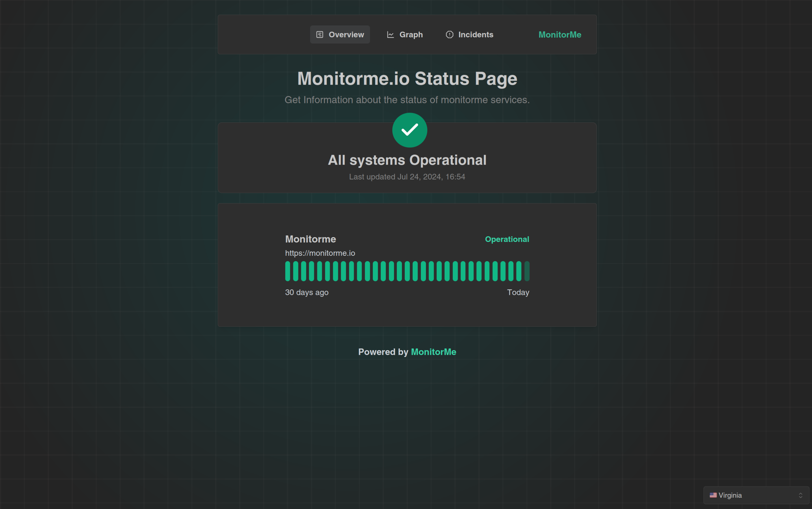This screenshot has height=509, width=812.
Task: Click the Overview document icon
Action: coord(320,35)
